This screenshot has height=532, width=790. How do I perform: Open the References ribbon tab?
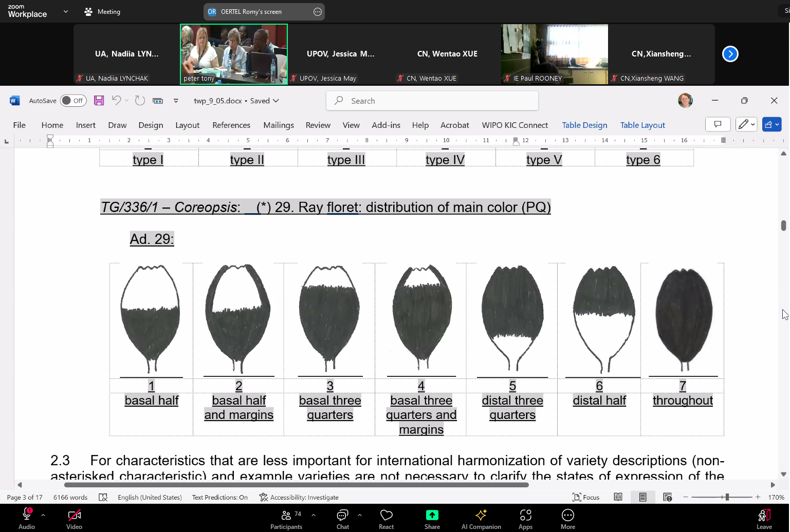(231, 125)
